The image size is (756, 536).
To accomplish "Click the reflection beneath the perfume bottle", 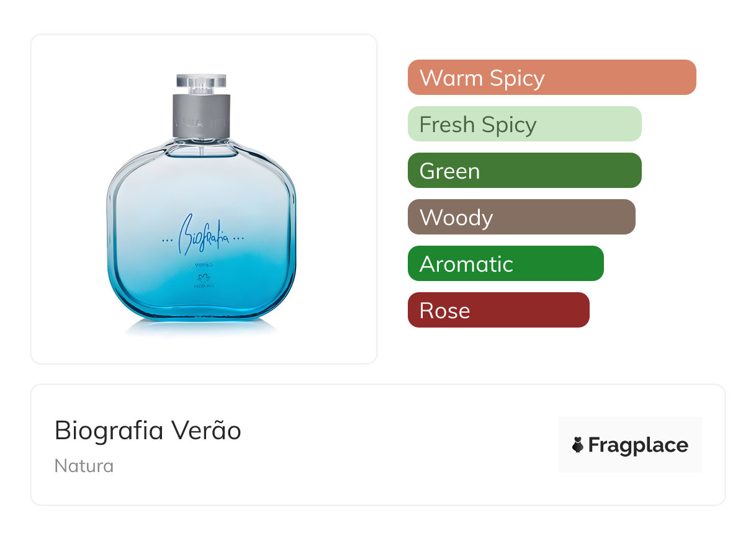I will pyautogui.click(x=202, y=328).
